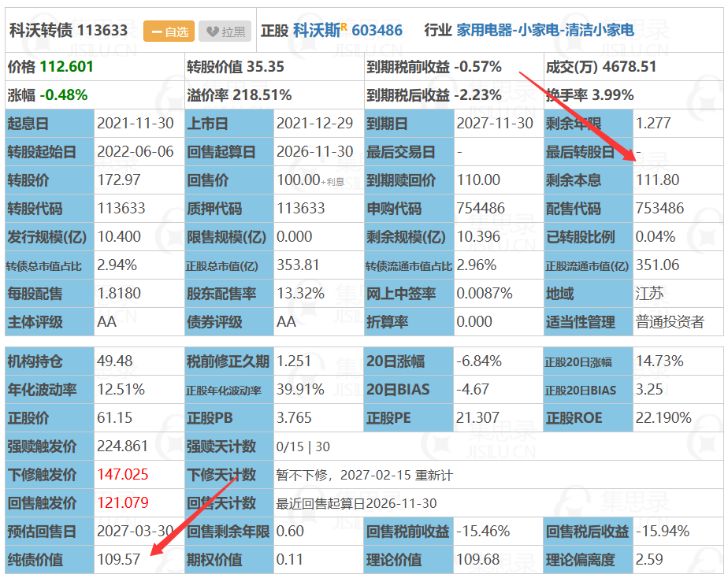Click the 剩余规模 value 10.396

(x=478, y=236)
